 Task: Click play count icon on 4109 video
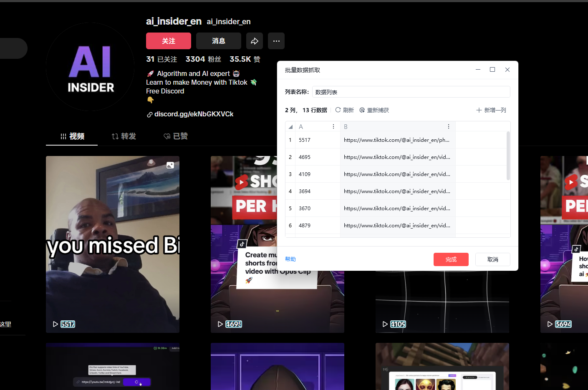click(x=385, y=324)
